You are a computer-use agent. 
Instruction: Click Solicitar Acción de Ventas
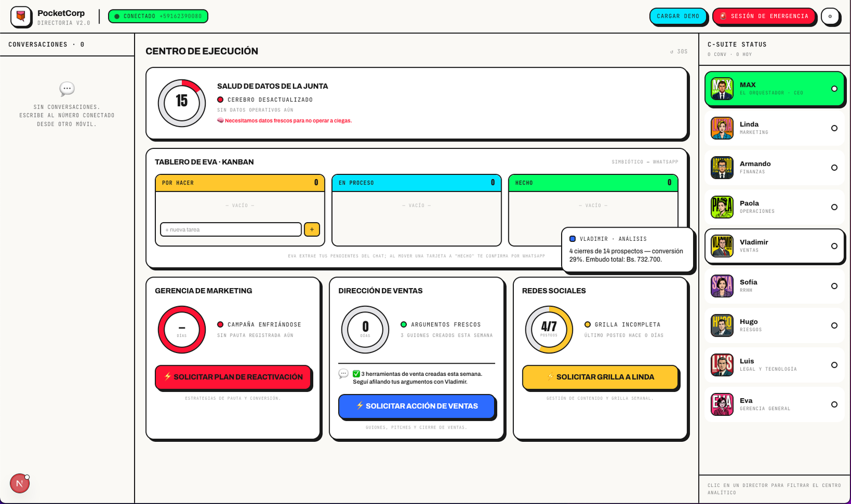pyautogui.click(x=416, y=406)
